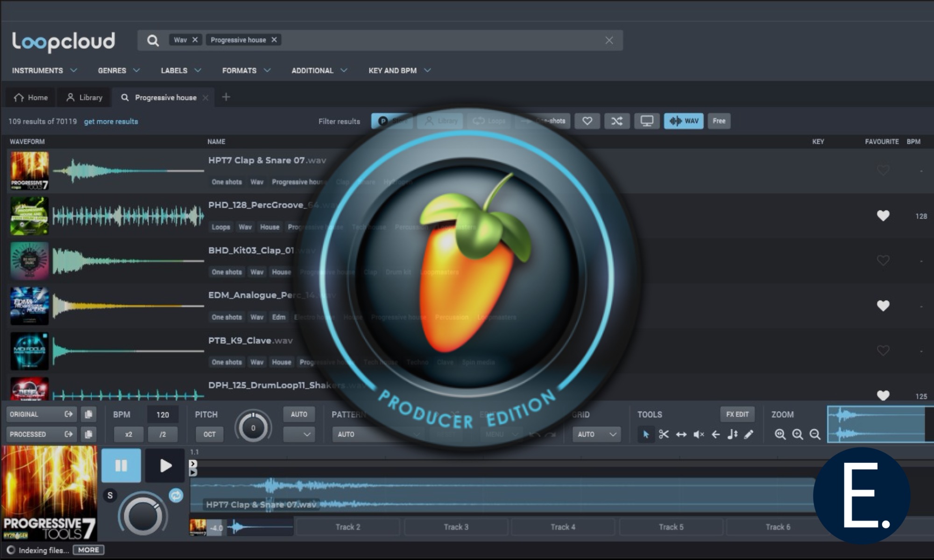This screenshot has height=560, width=934.
Task: Edit the BPM value 120
Action: click(163, 414)
